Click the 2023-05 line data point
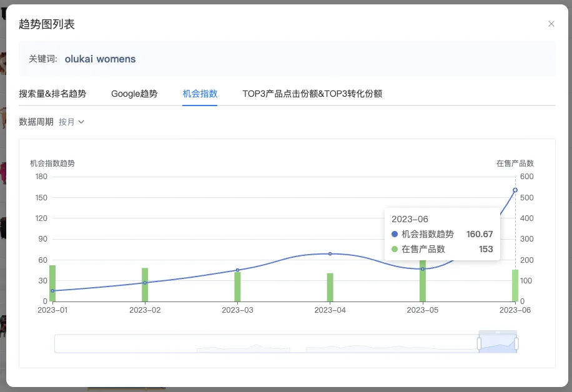This screenshot has width=572, height=392. tap(422, 269)
